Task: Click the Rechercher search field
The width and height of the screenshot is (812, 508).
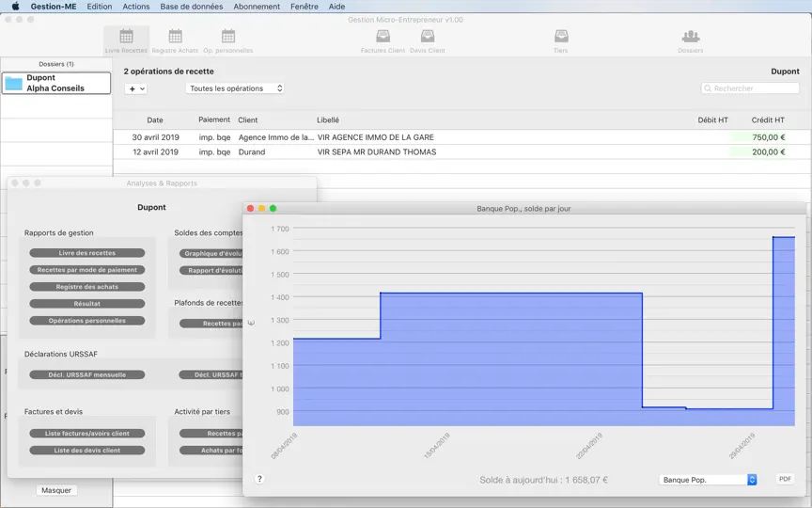Action: (750, 88)
